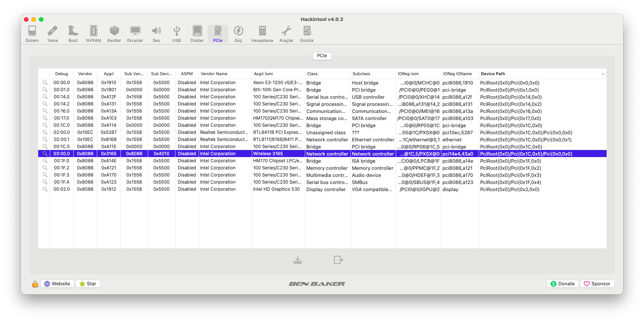The image size is (644, 322).
Task: Open the Yama patch section
Action: coord(52,34)
